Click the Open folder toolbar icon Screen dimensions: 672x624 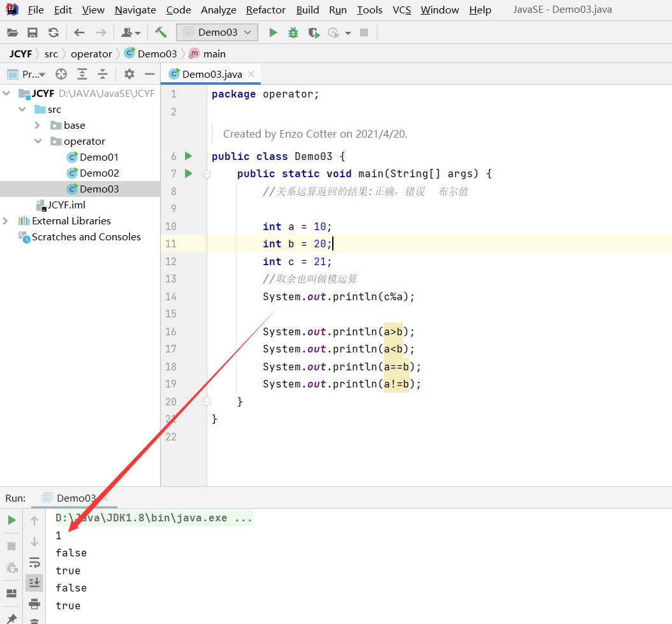(x=12, y=33)
